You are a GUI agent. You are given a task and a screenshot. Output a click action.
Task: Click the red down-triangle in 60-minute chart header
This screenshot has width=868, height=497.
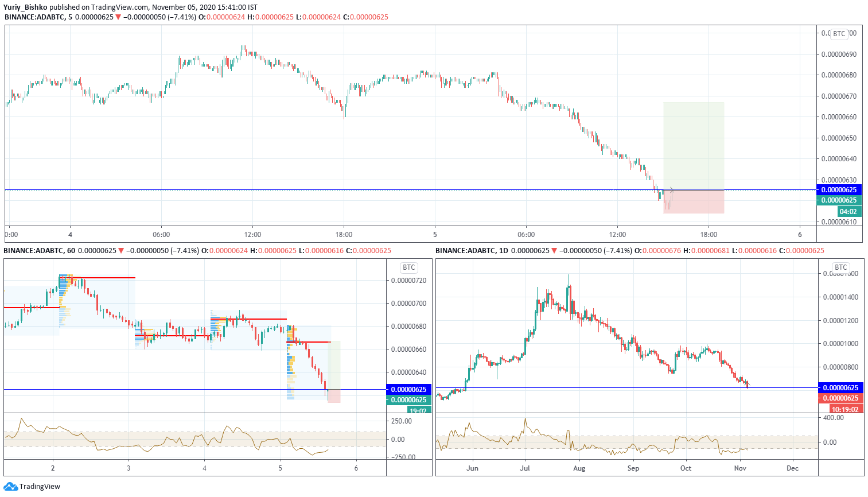121,251
